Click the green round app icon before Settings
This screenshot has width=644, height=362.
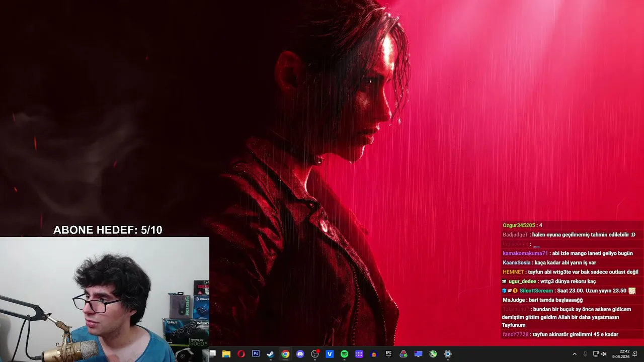point(433,354)
